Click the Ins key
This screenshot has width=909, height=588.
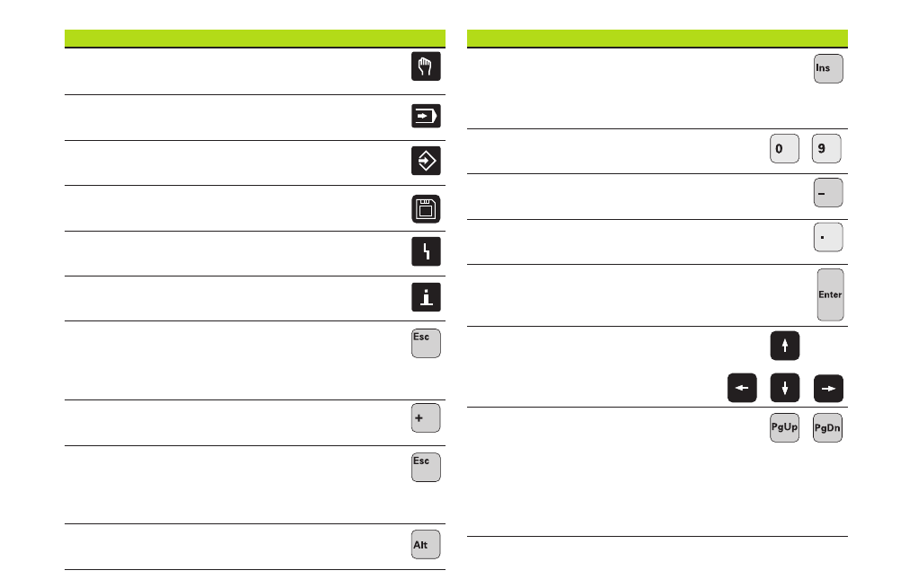(828, 68)
